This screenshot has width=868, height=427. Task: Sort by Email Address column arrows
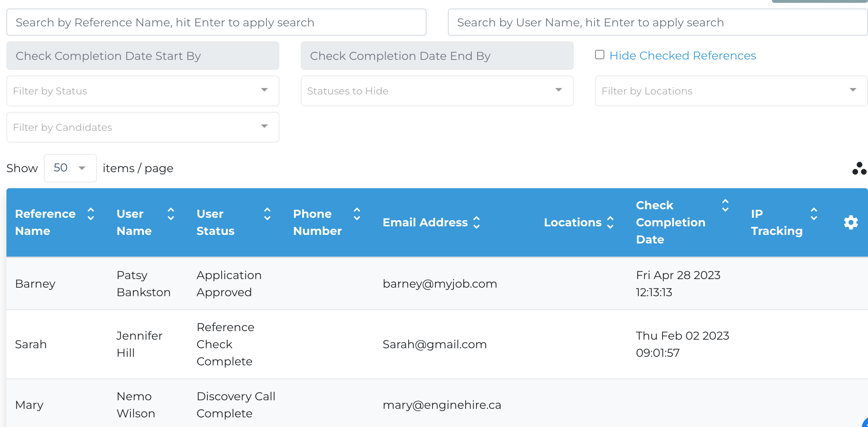[477, 223]
